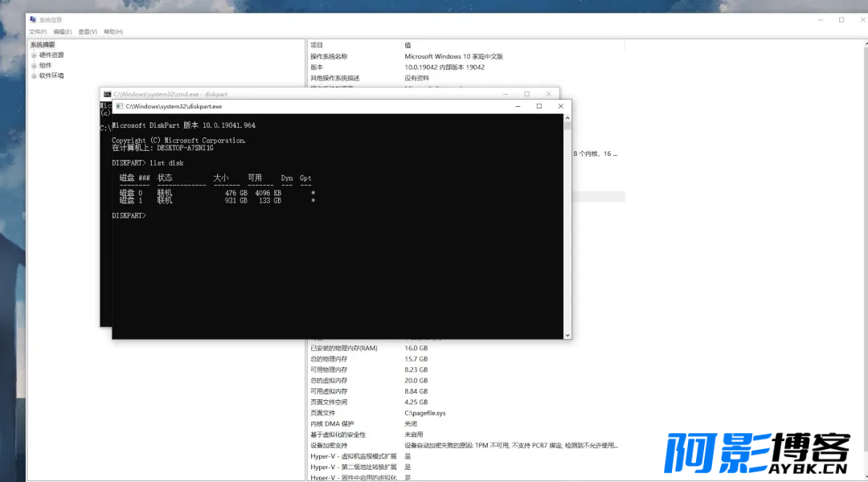
Task: Select the 页面文件空间 row
Action: click(466, 402)
